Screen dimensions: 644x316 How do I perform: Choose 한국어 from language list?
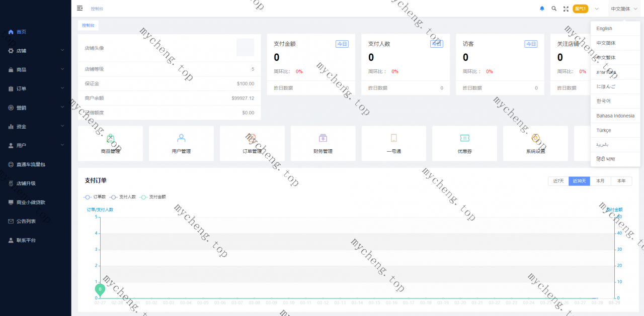tap(615, 101)
